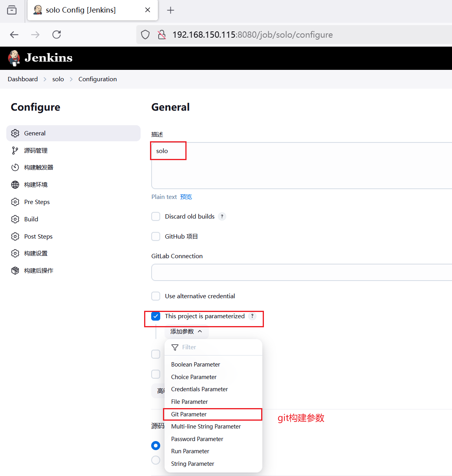Go to 构建触发器 section in sidebar
This screenshot has height=476, width=452.
click(x=73, y=168)
